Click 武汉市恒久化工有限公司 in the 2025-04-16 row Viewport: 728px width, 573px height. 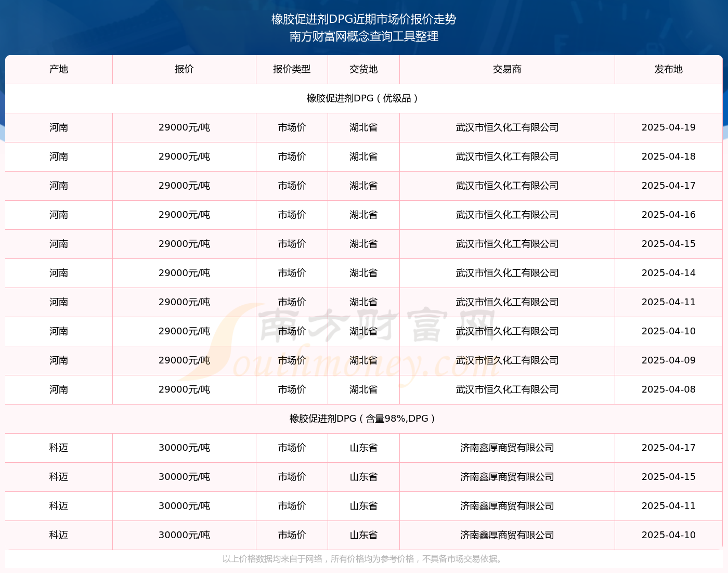(507, 215)
